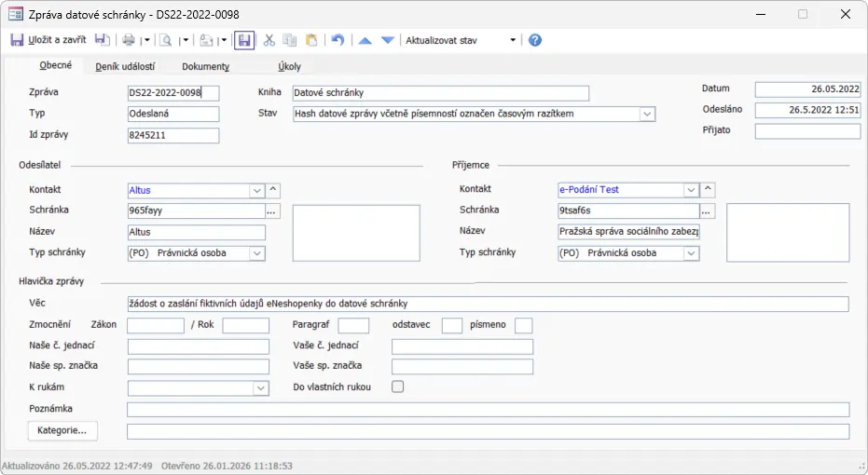Open the Dokumenty tab
868x475 pixels.
[205, 67]
